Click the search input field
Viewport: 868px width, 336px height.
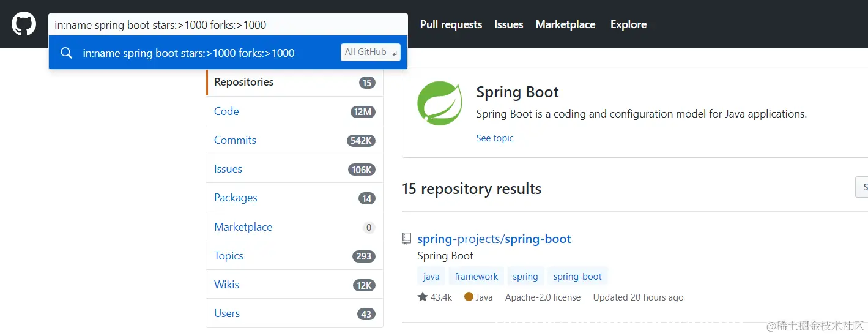click(x=228, y=25)
